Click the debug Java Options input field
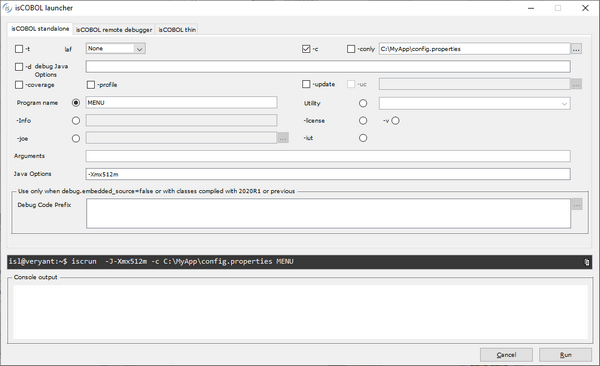Screen dimensions: 600x366 click(x=328, y=67)
